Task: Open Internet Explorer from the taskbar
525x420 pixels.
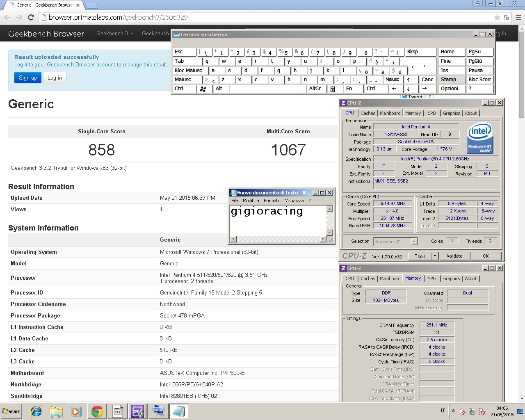Action: point(36,411)
